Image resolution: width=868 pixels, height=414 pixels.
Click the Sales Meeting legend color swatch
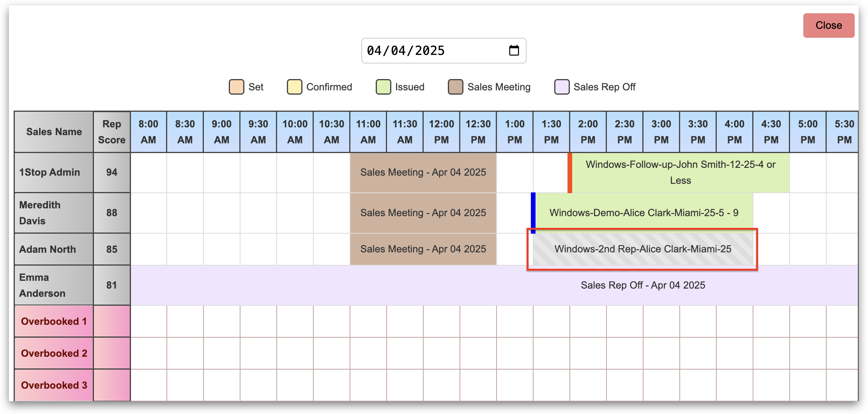[x=455, y=87]
